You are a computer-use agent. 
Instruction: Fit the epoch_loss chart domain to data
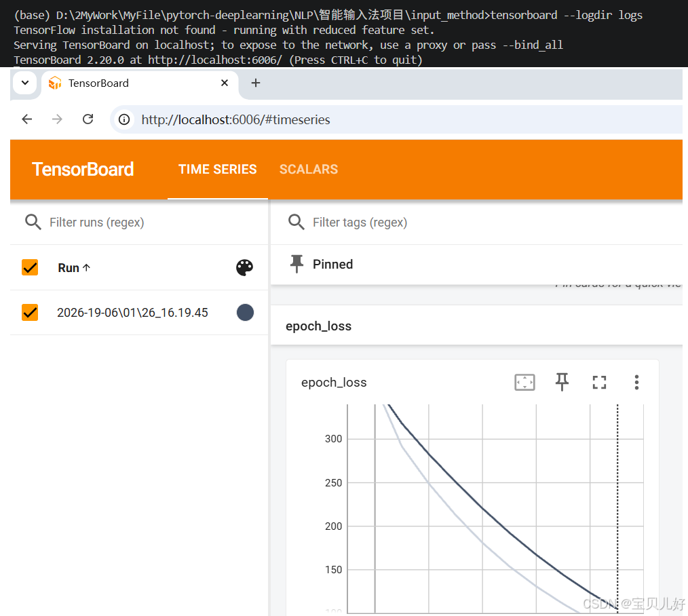[x=524, y=382]
